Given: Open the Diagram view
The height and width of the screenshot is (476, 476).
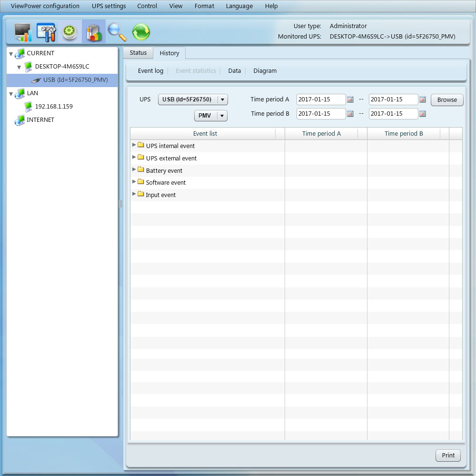Looking at the screenshot, I should [x=265, y=71].
